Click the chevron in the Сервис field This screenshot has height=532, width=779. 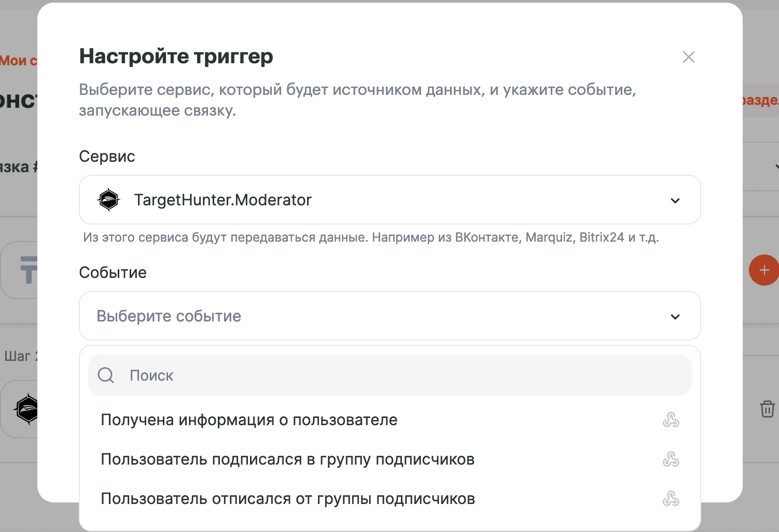click(675, 201)
